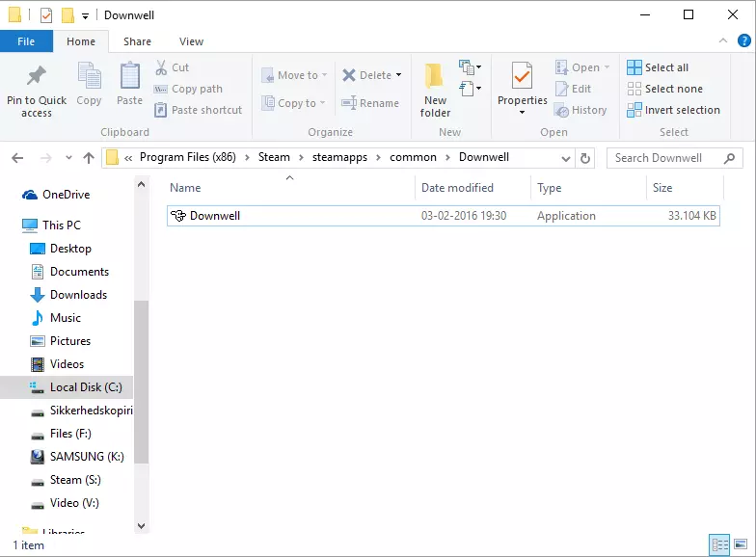Click Pin to Quick access icon
Viewport: 756px width, 557px height.
pyautogui.click(x=37, y=76)
